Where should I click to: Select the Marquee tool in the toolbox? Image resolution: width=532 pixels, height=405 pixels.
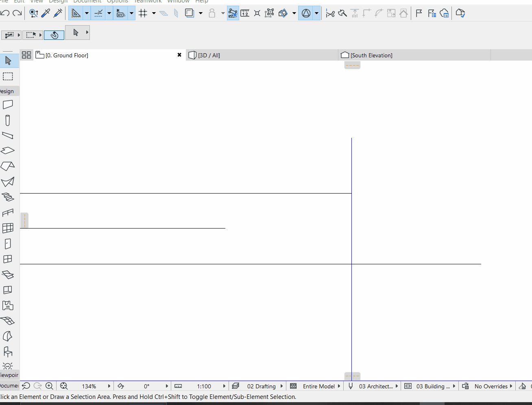pos(8,76)
